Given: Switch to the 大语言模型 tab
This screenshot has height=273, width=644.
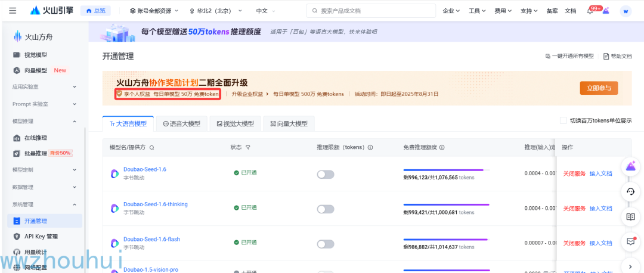Looking at the screenshot, I should click(128, 123).
